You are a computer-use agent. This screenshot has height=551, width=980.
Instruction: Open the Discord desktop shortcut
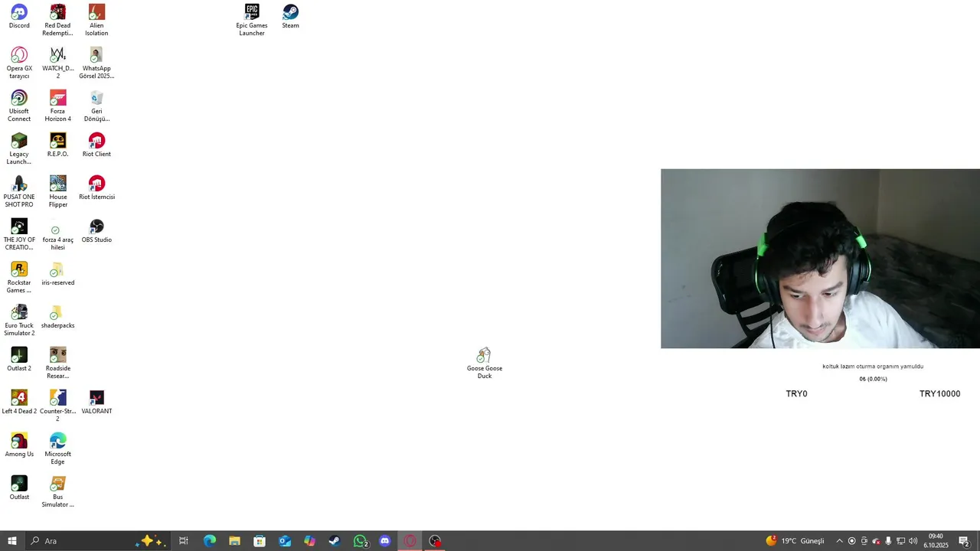[x=19, y=17]
